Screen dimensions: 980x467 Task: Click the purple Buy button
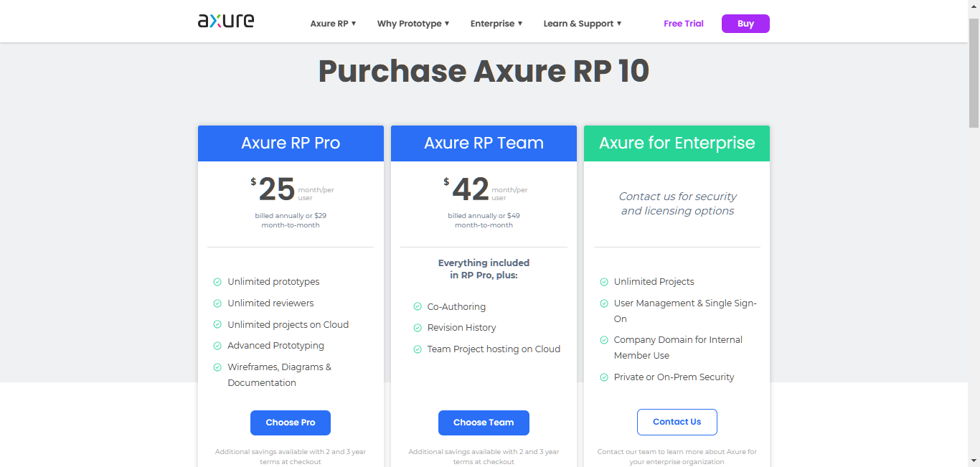[745, 24]
